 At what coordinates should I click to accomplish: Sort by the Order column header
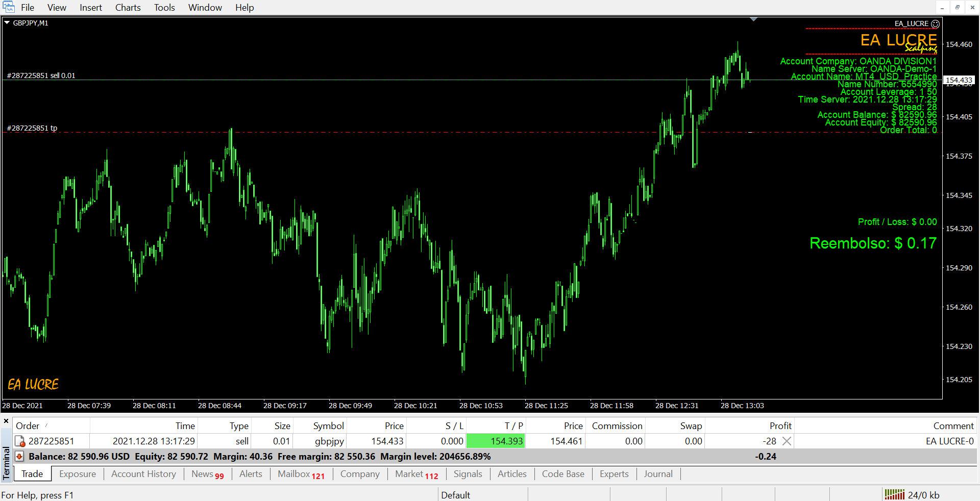click(x=28, y=426)
